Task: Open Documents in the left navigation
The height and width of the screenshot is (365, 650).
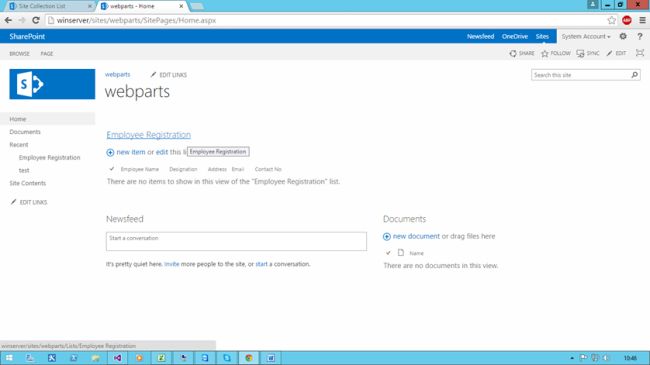Action: coord(25,132)
